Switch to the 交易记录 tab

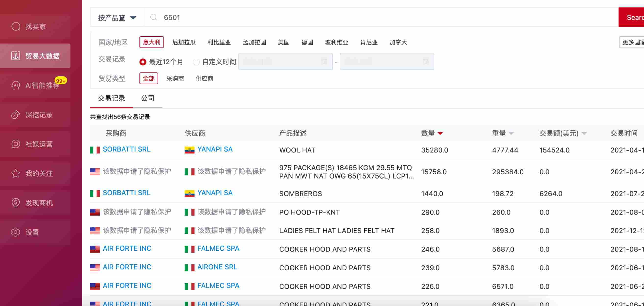(112, 98)
